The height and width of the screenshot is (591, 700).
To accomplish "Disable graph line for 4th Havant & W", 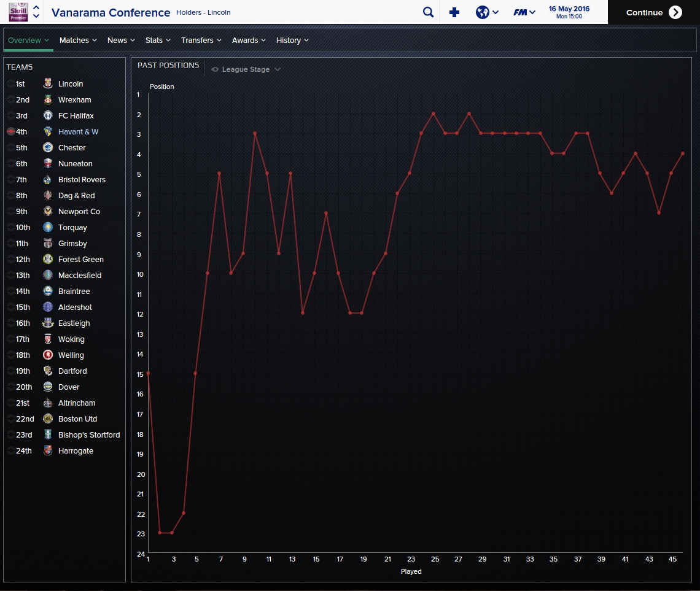I will click(x=10, y=131).
